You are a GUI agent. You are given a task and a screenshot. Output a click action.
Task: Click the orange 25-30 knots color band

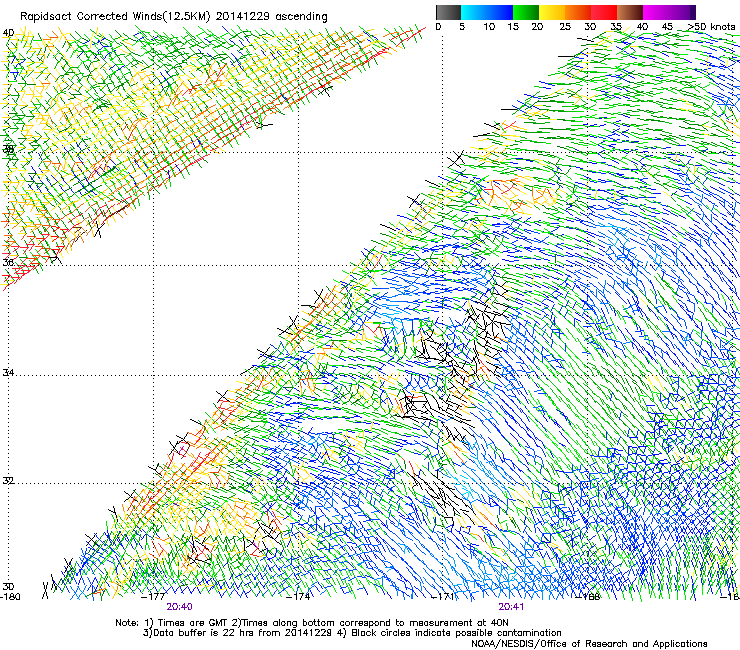(578, 12)
